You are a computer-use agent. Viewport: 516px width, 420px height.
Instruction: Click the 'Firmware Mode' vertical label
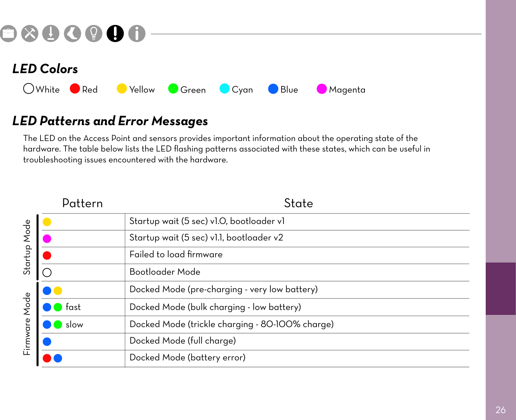point(27,324)
